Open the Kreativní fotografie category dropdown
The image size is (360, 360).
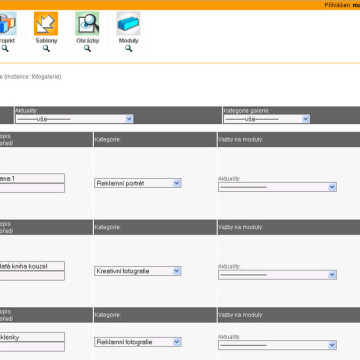click(x=138, y=271)
